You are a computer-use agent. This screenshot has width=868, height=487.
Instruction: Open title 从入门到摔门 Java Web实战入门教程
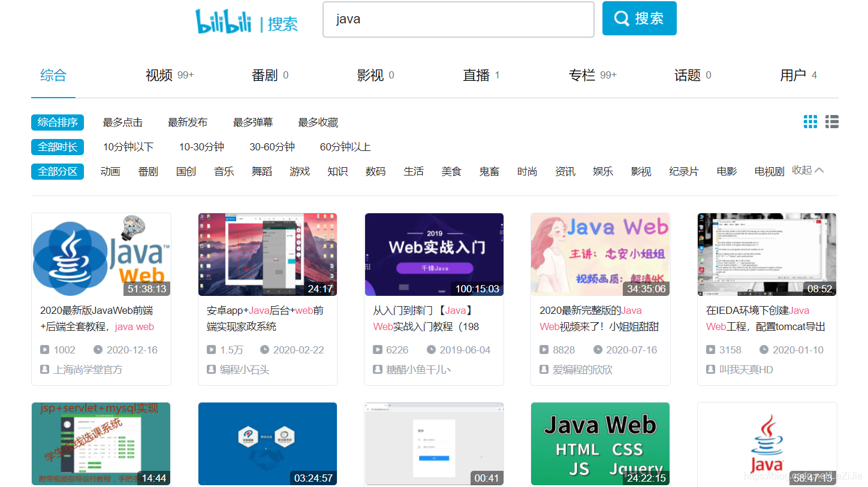coord(426,319)
